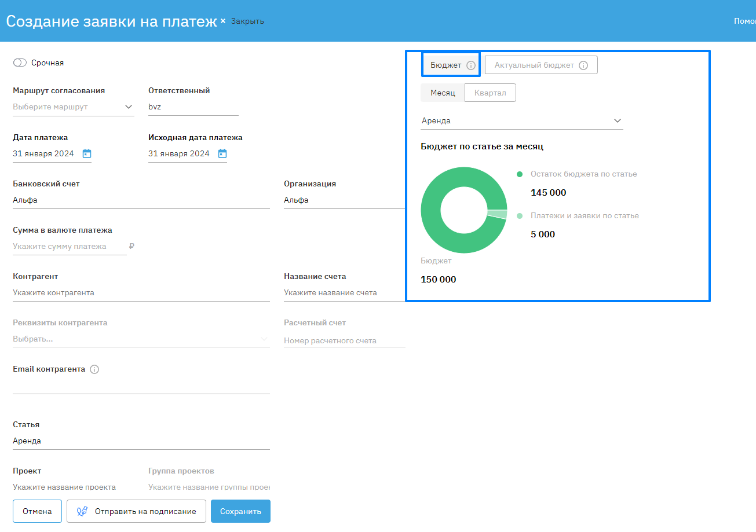Click the ruble currency symbol icon
The height and width of the screenshot is (532, 756).
[132, 246]
